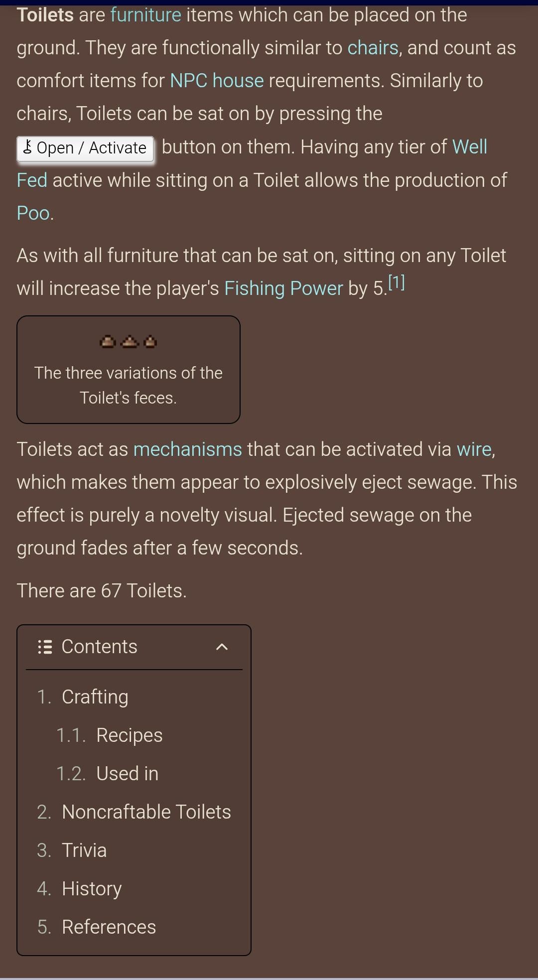The width and height of the screenshot is (538, 980).
Task: Navigate to Noncraftable Toilets section
Action: coord(146,812)
